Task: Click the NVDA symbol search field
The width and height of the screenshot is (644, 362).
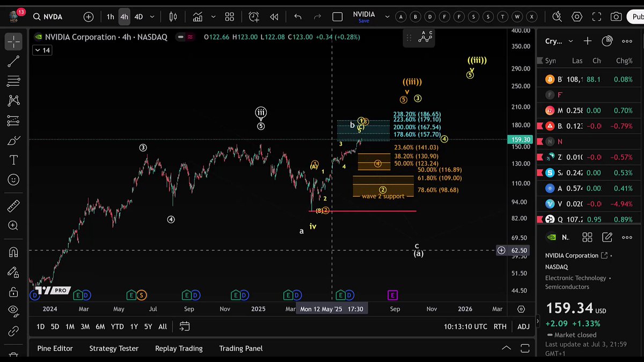Action: [48, 17]
